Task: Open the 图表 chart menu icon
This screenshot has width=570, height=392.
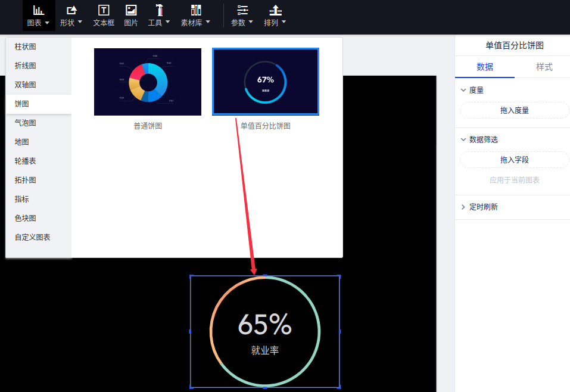Action: click(x=38, y=11)
